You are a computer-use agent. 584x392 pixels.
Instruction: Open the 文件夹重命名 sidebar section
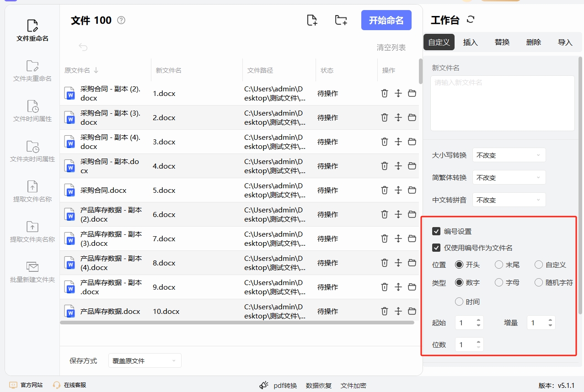tap(32, 71)
